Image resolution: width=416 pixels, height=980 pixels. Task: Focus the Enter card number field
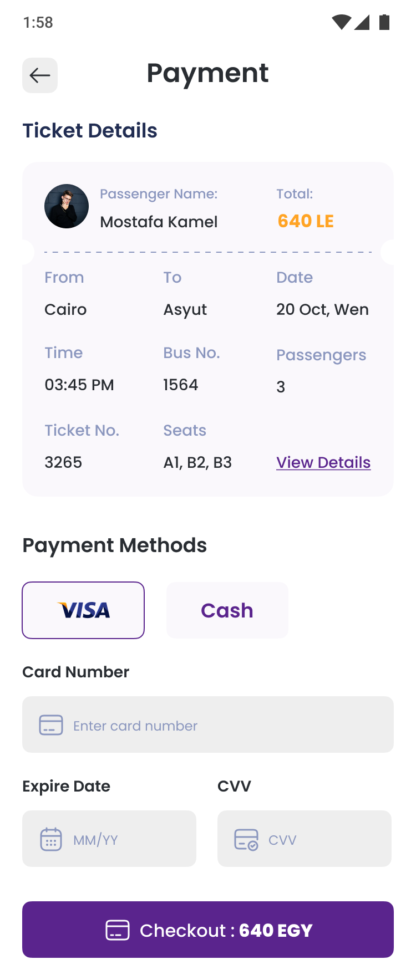point(222,725)
